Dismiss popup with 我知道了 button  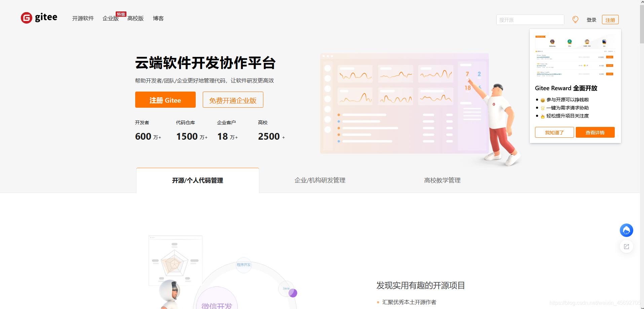pyautogui.click(x=554, y=132)
